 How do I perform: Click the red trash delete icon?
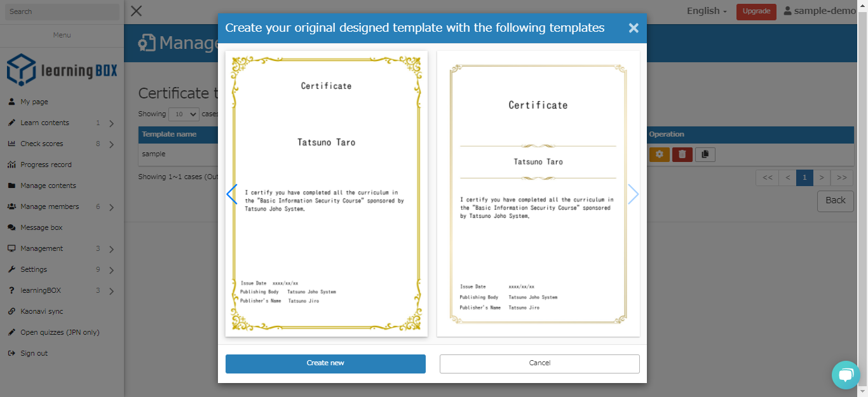[682, 154]
